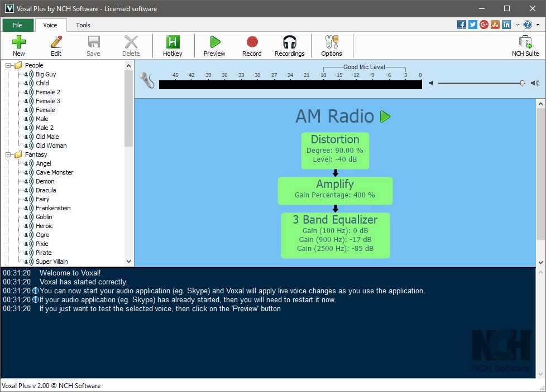Play the AM Radio voice preview arrow
This screenshot has width=546, height=392.
(385, 117)
